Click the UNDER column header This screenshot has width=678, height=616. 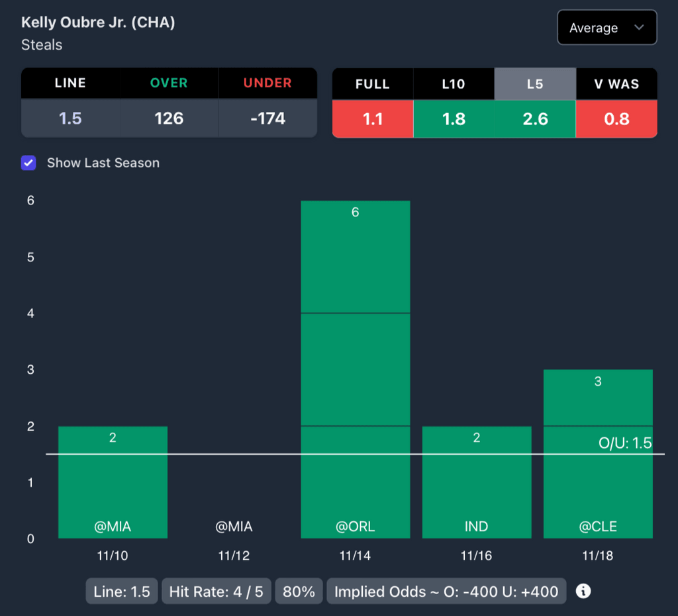(267, 83)
